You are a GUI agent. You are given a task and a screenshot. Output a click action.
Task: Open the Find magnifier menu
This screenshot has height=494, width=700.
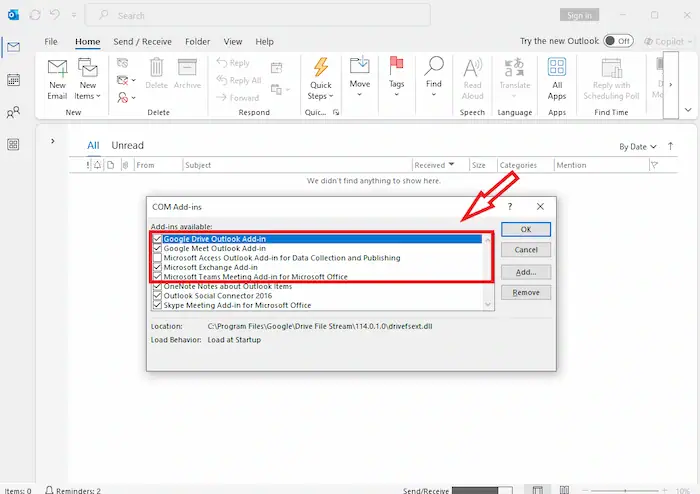(433, 76)
